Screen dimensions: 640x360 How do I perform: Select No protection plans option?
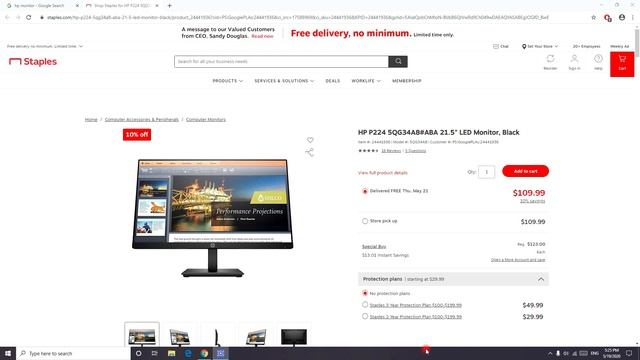pos(365,293)
